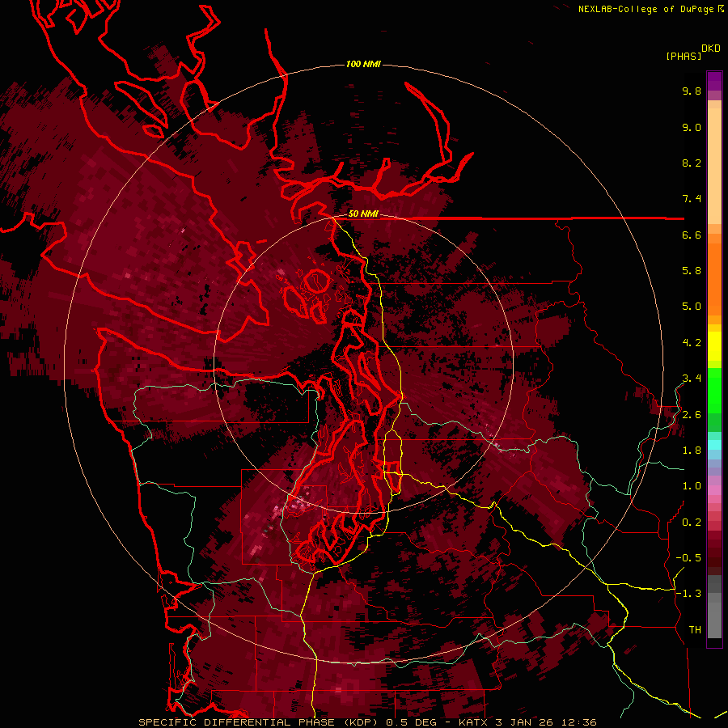The width and height of the screenshot is (728, 728).
Task: Click the 0.2 value on color scale
Action: (692, 523)
